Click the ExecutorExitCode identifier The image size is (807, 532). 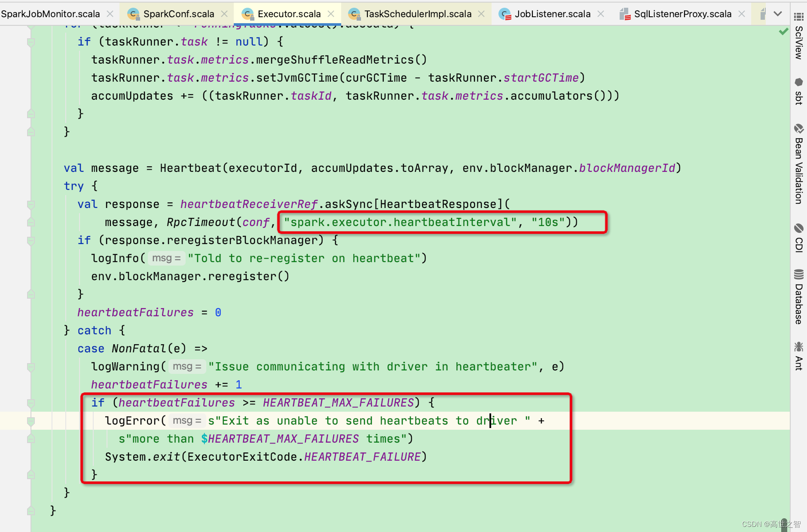tap(242, 457)
